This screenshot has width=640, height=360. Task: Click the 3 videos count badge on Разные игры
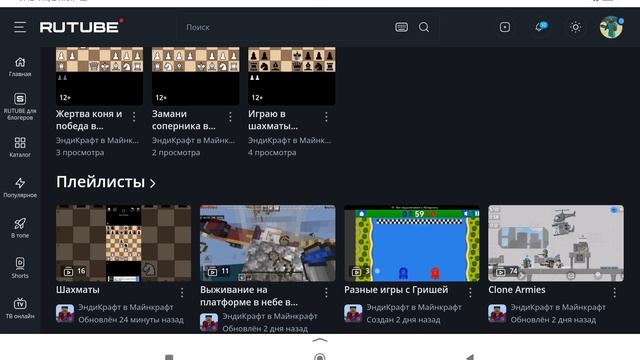361,271
